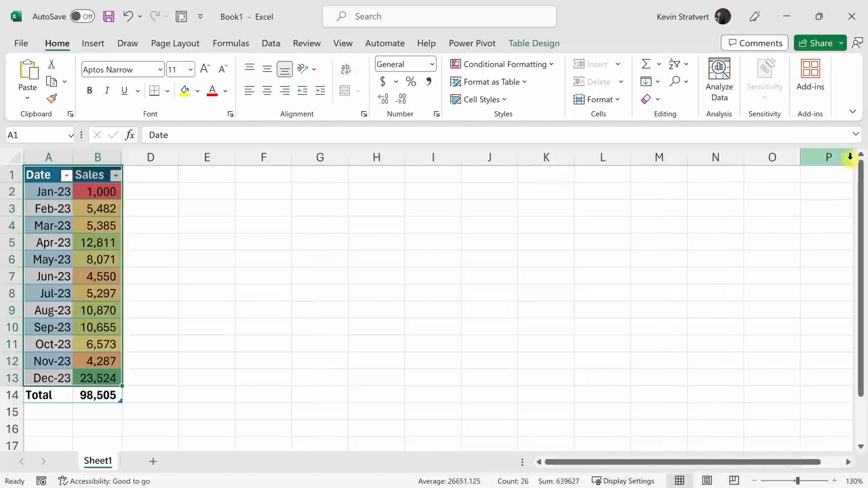Apply the Comma Style format
The image size is (868, 488).
coord(429,81)
